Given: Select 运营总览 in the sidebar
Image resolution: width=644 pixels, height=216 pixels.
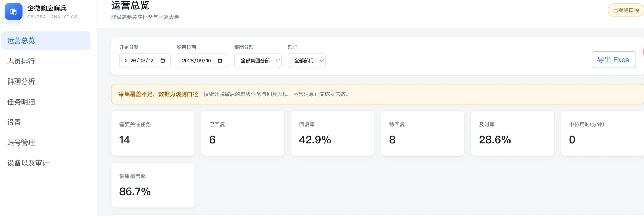Looking at the screenshot, I should coord(46,40).
